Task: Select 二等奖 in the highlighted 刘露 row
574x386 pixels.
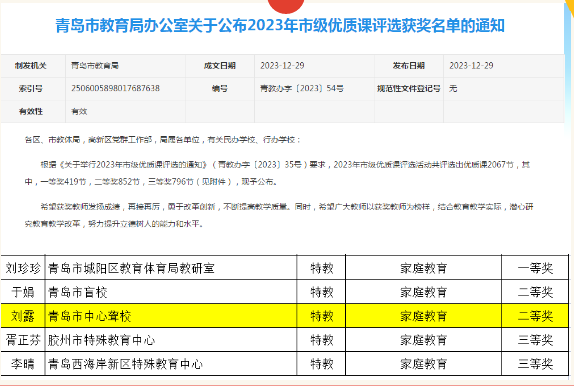Action: coord(535,316)
